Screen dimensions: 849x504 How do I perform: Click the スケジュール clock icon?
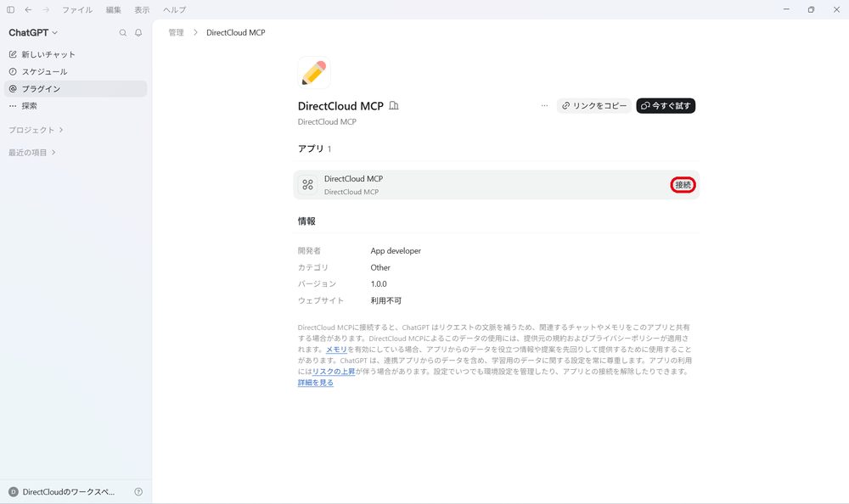tap(13, 71)
